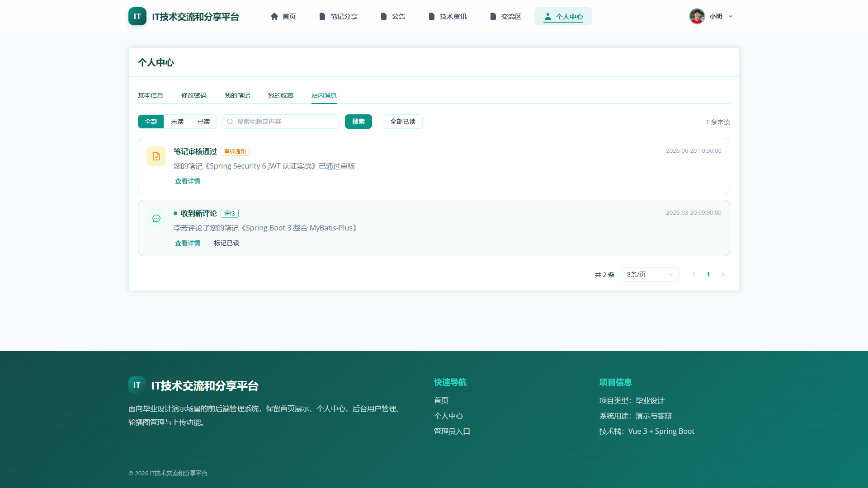868x488 pixels.
Task: Open footer 首页 quick link
Action: 441,400
